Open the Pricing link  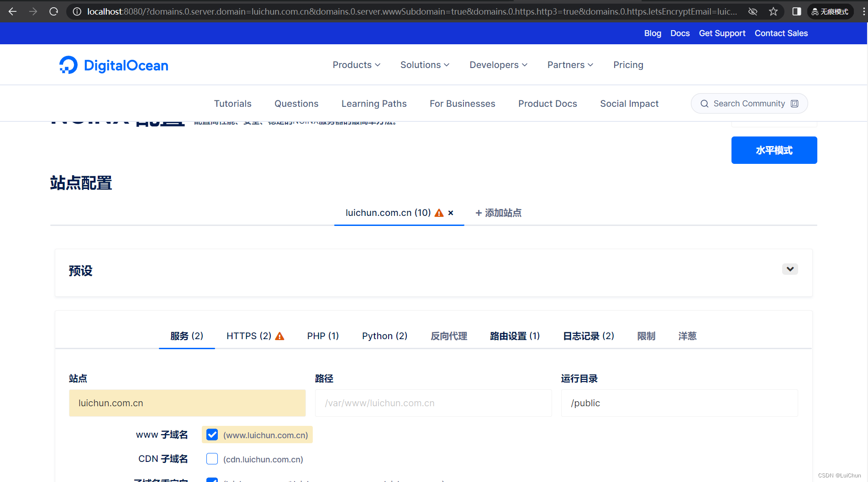click(x=628, y=65)
